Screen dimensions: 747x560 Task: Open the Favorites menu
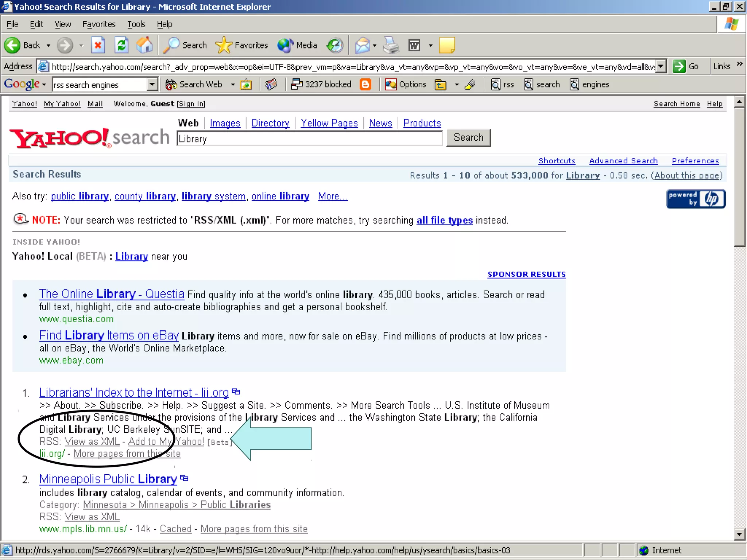(99, 24)
